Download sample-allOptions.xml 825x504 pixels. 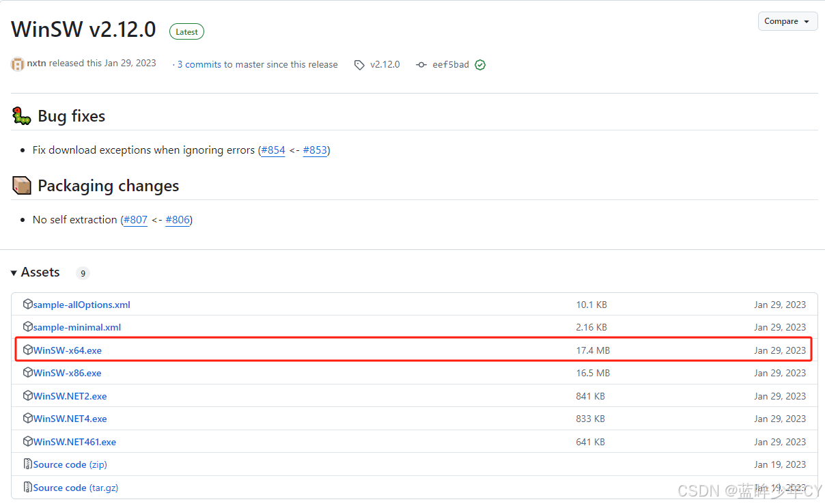pos(81,305)
